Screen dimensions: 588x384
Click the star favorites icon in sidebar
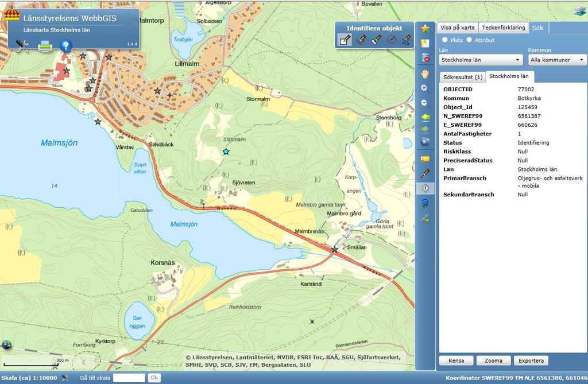point(425,28)
